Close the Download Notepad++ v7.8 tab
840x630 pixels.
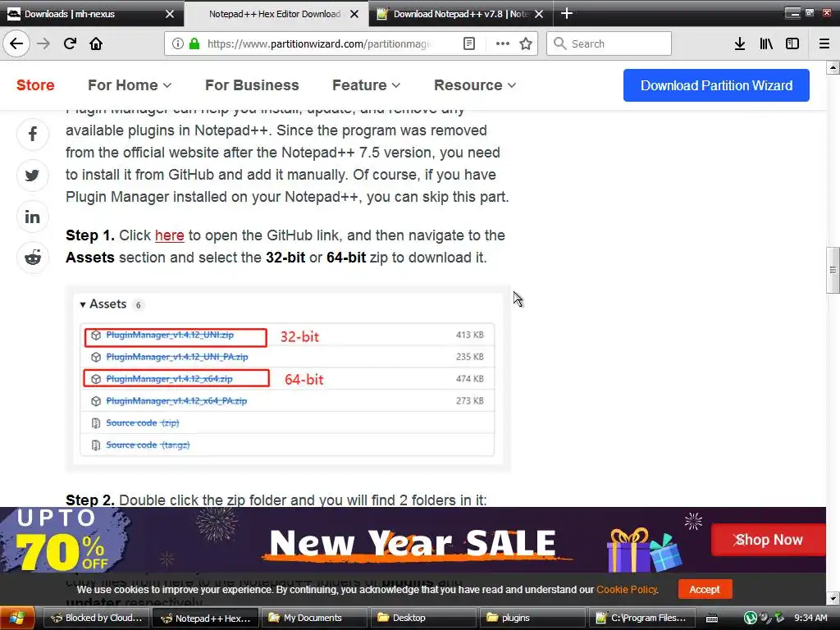(540, 14)
